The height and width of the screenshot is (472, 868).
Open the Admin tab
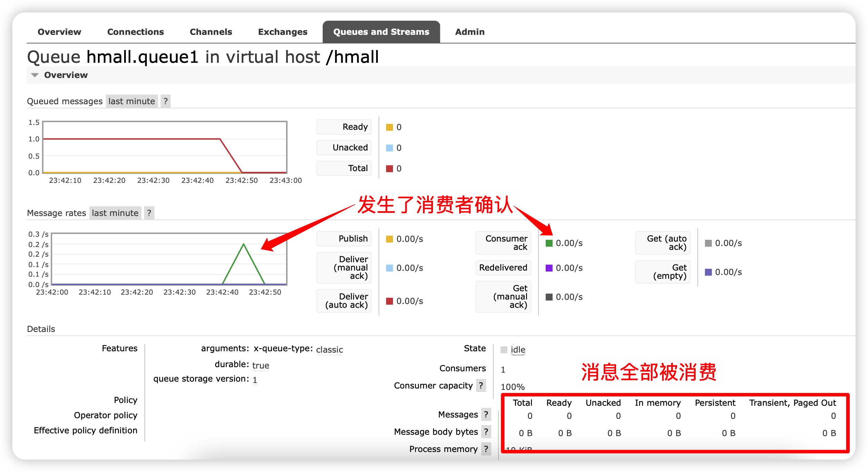pyautogui.click(x=470, y=31)
